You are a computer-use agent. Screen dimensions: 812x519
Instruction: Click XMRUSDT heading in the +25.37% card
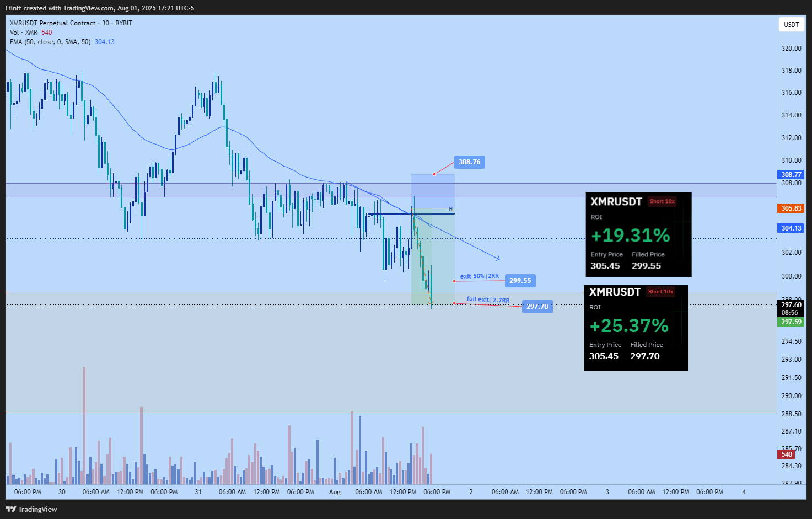click(615, 292)
